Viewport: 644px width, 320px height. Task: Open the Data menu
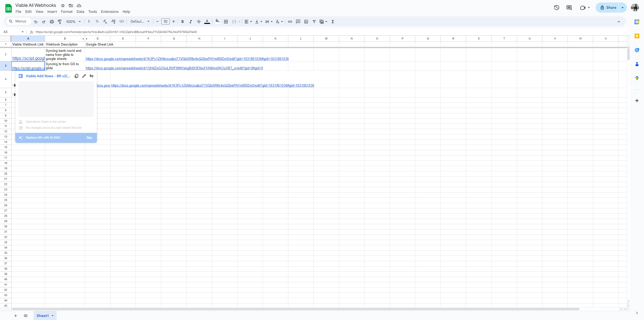pyautogui.click(x=80, y=12)
